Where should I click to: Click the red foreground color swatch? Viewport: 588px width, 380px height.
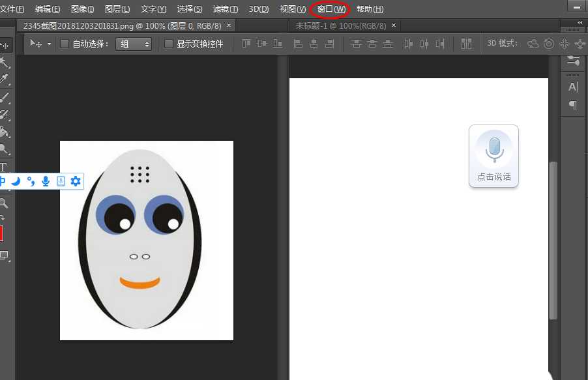pyautogui.click(x=1, y=233)
